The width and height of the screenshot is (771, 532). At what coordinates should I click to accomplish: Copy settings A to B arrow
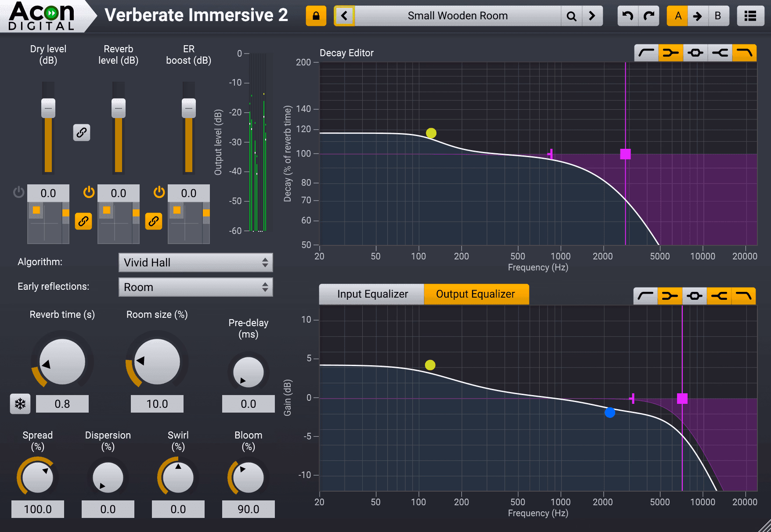(x=698, y=16)
